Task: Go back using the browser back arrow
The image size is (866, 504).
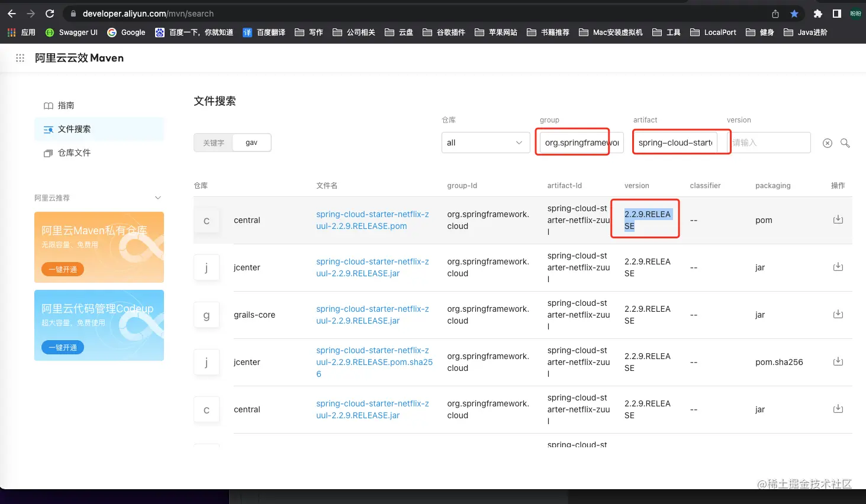Action: pyautogui.click(x=12, y=14)
